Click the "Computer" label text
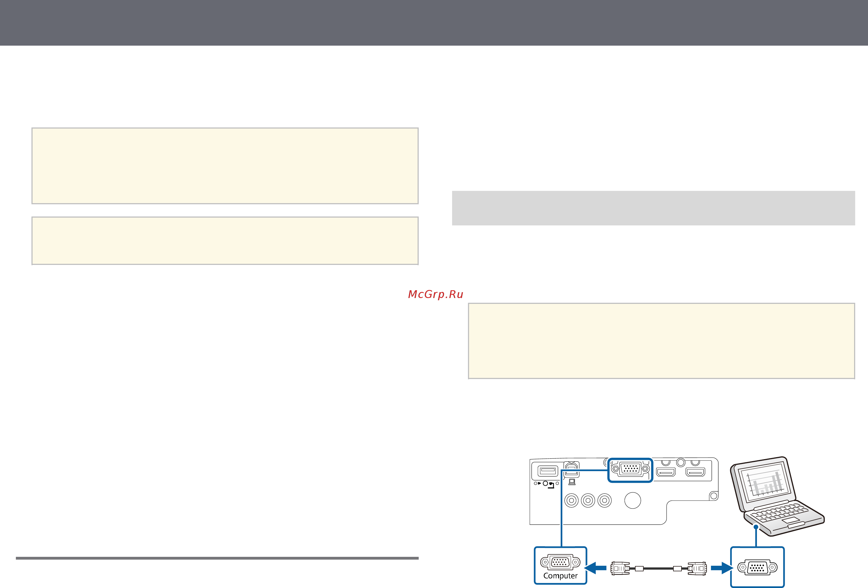Screen dimensions: 868x588 click(560, 576)
